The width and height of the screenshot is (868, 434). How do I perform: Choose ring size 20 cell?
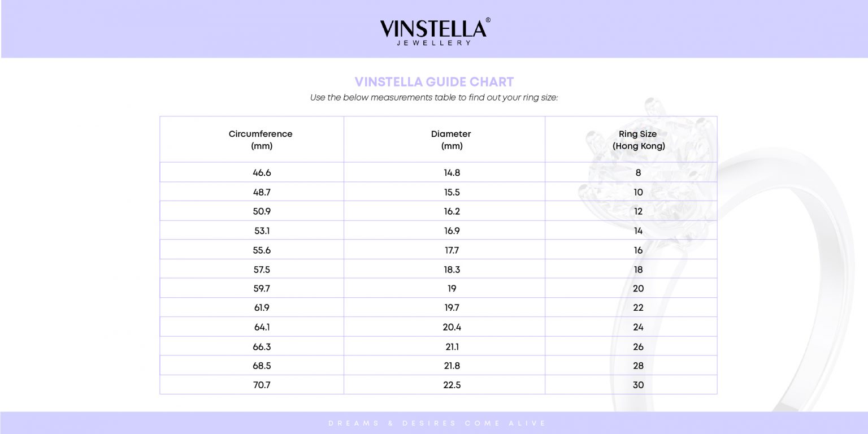[x=638, y=289]
